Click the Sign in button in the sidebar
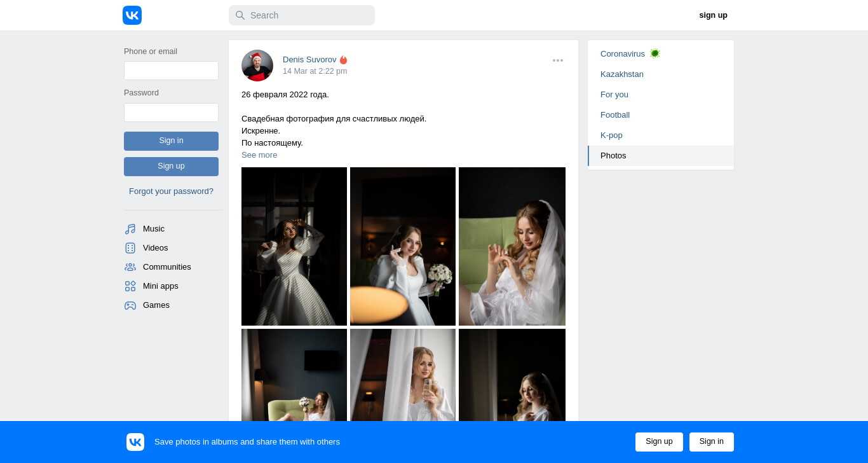The width and height of the screenshot is (868, 463). click(171, 141)
